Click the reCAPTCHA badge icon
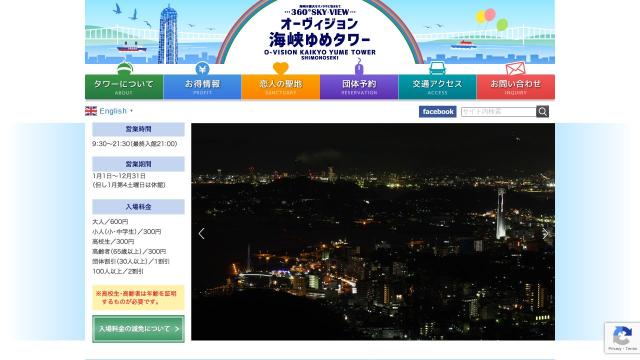Image resolution: width=640 pixels, height=360 pixels. [x=622, y=338]
